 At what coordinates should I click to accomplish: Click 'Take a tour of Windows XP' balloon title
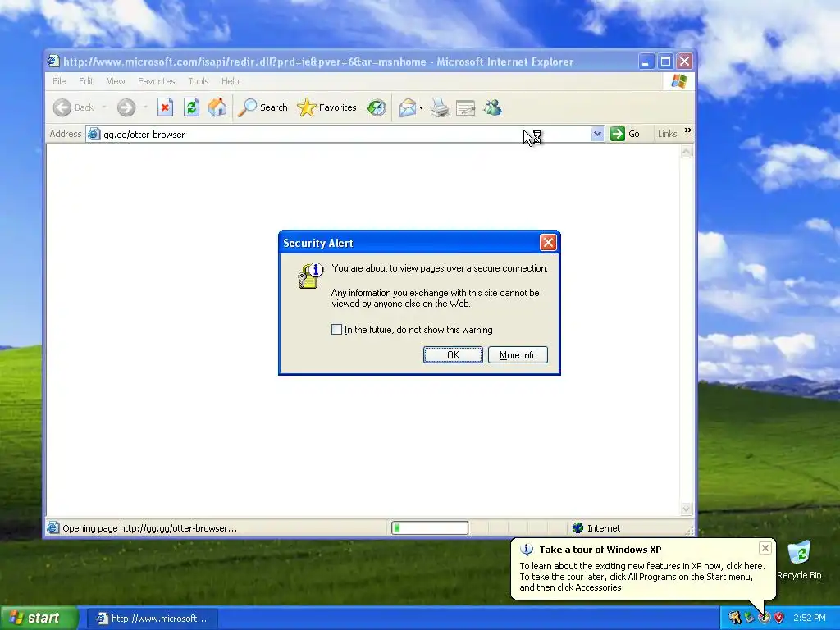click(600, 550)
